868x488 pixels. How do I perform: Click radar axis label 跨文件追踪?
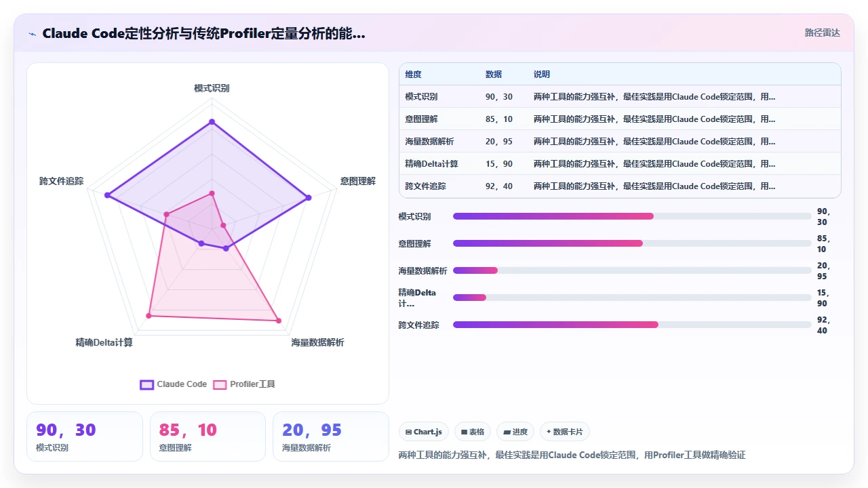[62, 181]
